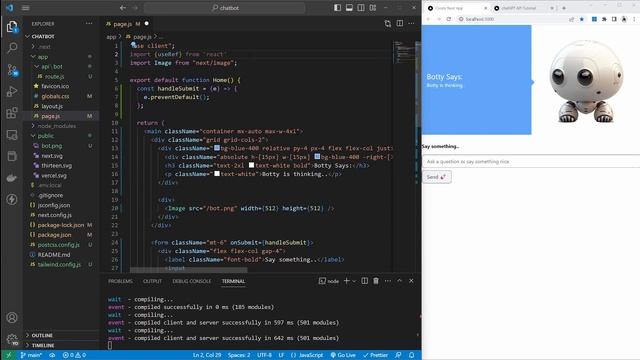Toggle the secondary side bar layout icon
Image resolution: width=640 pixels, height=360 pixels.
coord(361,8)
